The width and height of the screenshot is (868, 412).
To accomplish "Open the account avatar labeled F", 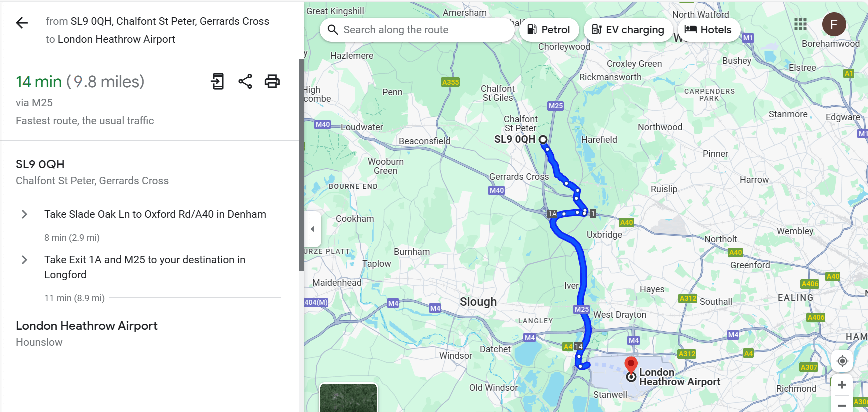I will (834, 24).
